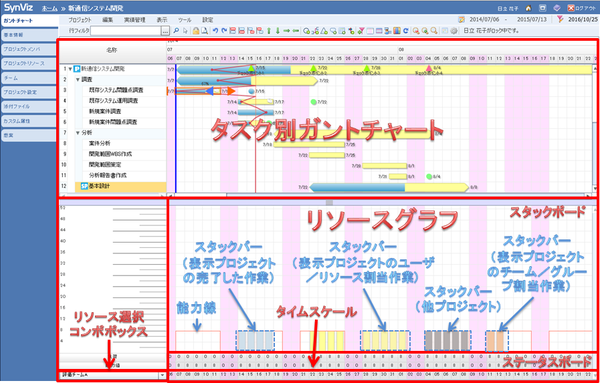Refresh using the blue circular arrow icon
The width and height of the screenshot is (600, 383).
(x=406, y=31)
